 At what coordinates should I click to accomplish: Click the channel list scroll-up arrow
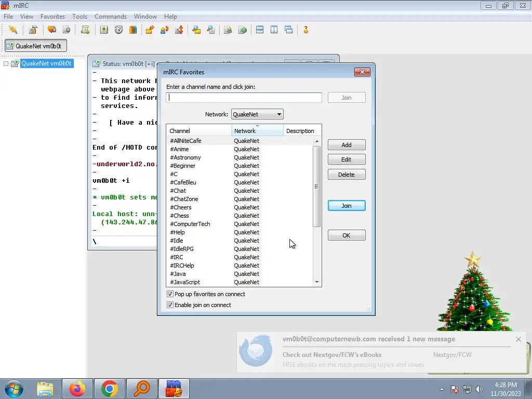tap(317, 141)
